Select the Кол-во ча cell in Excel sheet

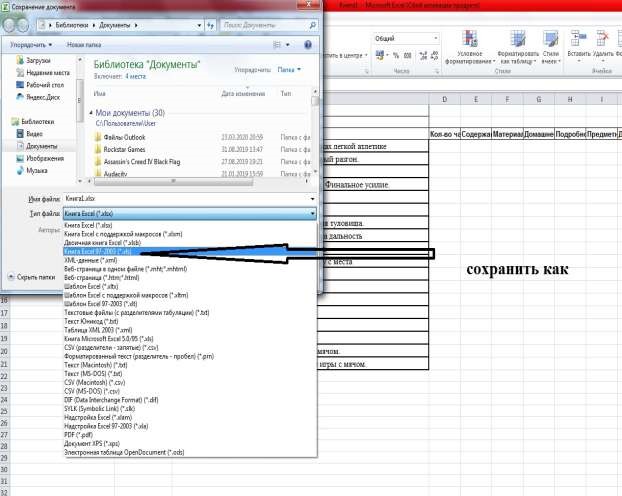point(445,135)
